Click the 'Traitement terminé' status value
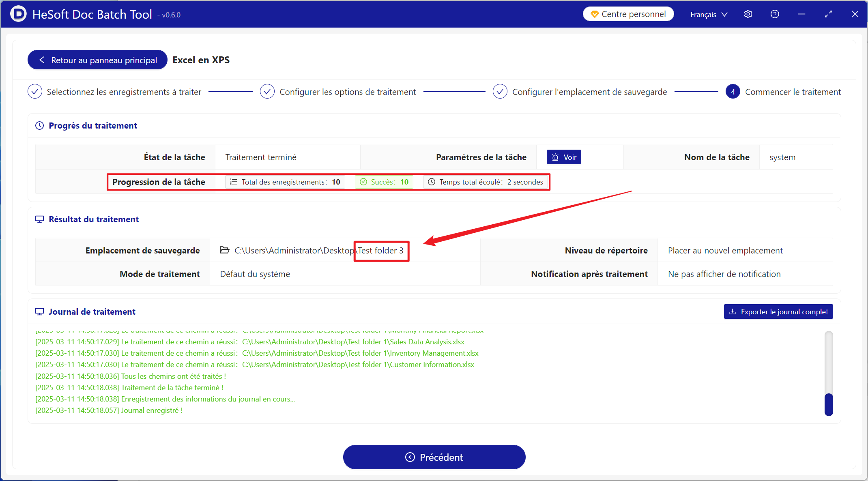The image size is (868, 481). (261, 157)
